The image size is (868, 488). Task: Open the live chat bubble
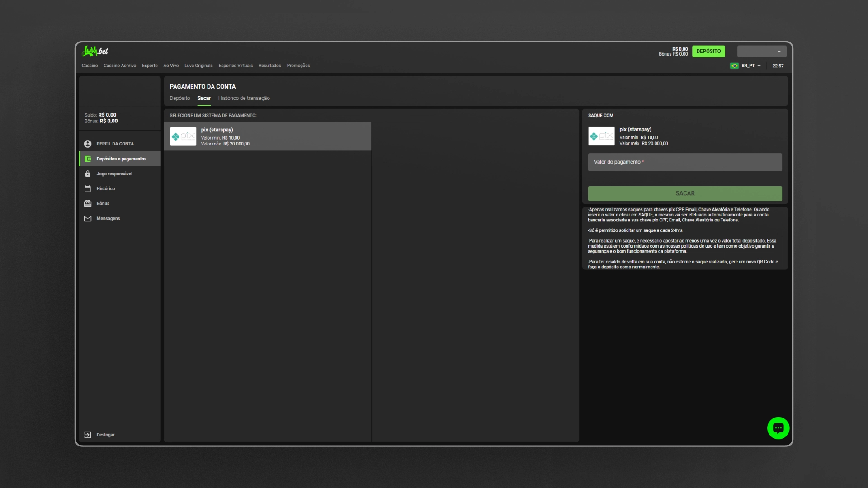point(778,428)
